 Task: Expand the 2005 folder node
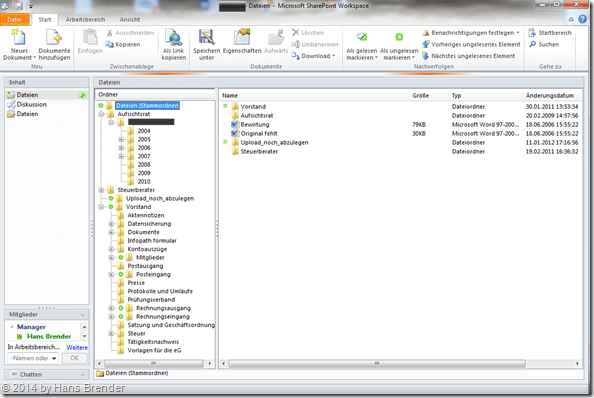[121, 139]
